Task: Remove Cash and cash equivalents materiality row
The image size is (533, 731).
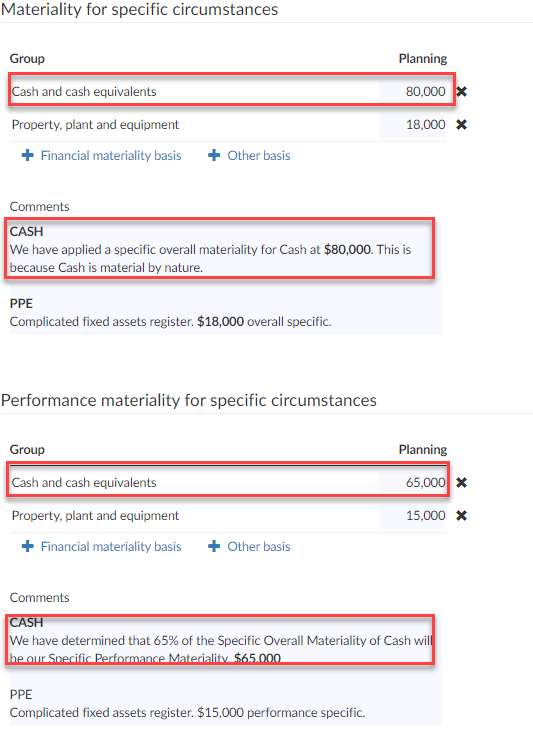Action: coord(461,91)
